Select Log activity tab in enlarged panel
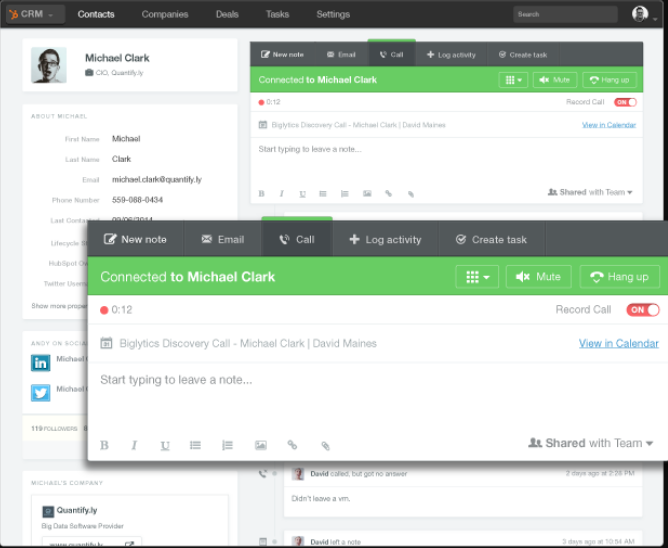668x548 pixels. coord(385,239)
